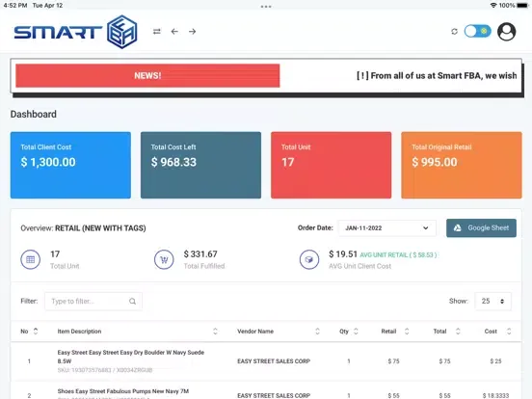
Task: Click the search magnifier in filter box
Action: point(133,302)
